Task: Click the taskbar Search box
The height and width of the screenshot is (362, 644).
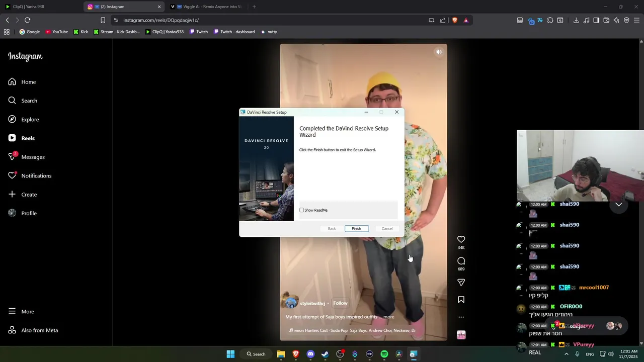Action: coord(256,354)
